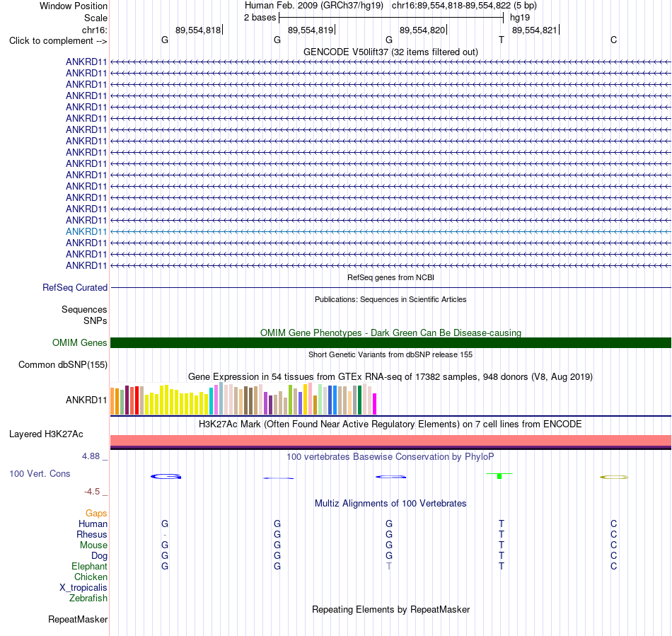Select the X_tropicalis species label
The image size is (672, 636).
83,588
